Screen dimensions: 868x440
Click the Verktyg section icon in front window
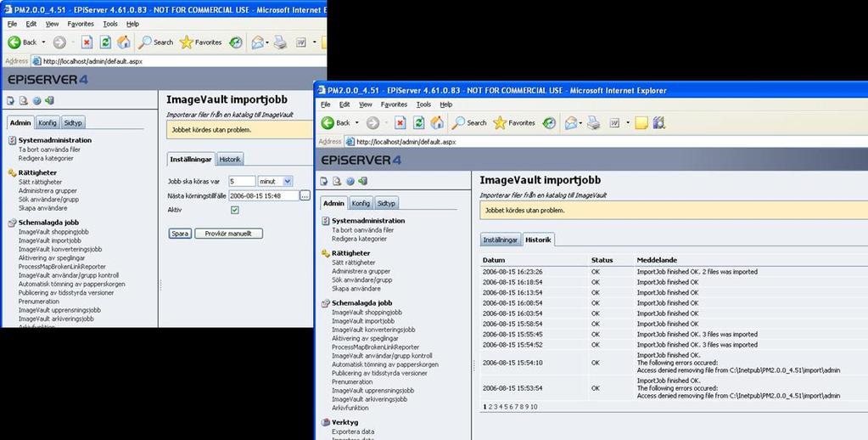pyautogui.click(x=326, y=422)
